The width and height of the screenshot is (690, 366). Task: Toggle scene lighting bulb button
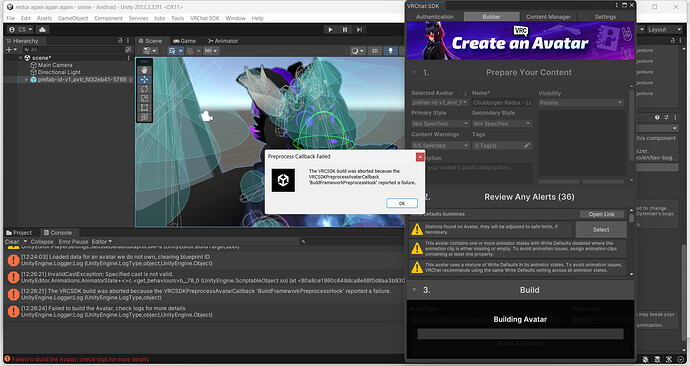390,51
